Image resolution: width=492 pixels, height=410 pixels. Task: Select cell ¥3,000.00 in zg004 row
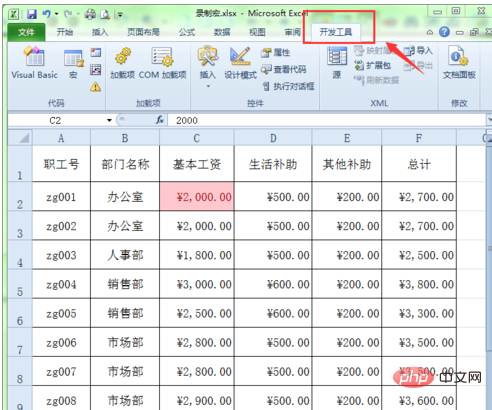197,284
